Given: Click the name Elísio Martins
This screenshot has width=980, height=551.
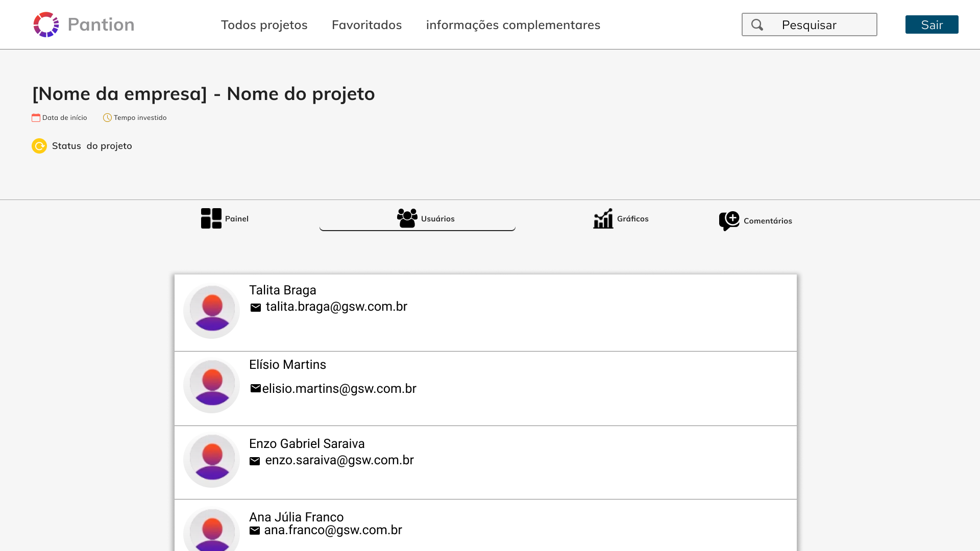Looking at the screenshot, I should pos(287,365).
